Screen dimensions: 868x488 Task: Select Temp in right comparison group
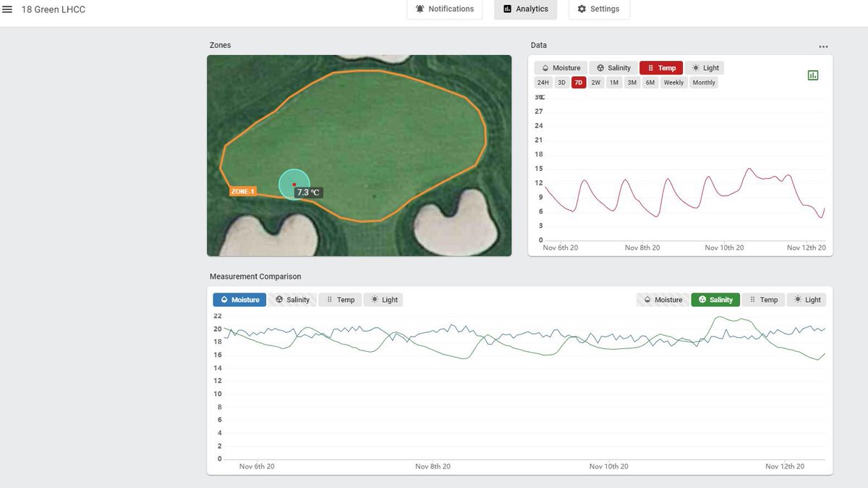763,300
